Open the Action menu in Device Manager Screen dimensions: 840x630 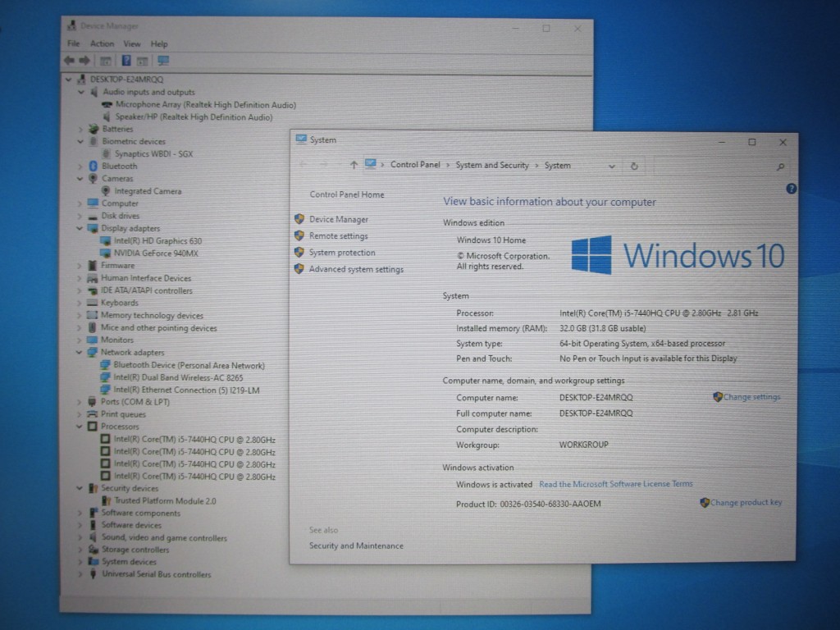(103, 43)
